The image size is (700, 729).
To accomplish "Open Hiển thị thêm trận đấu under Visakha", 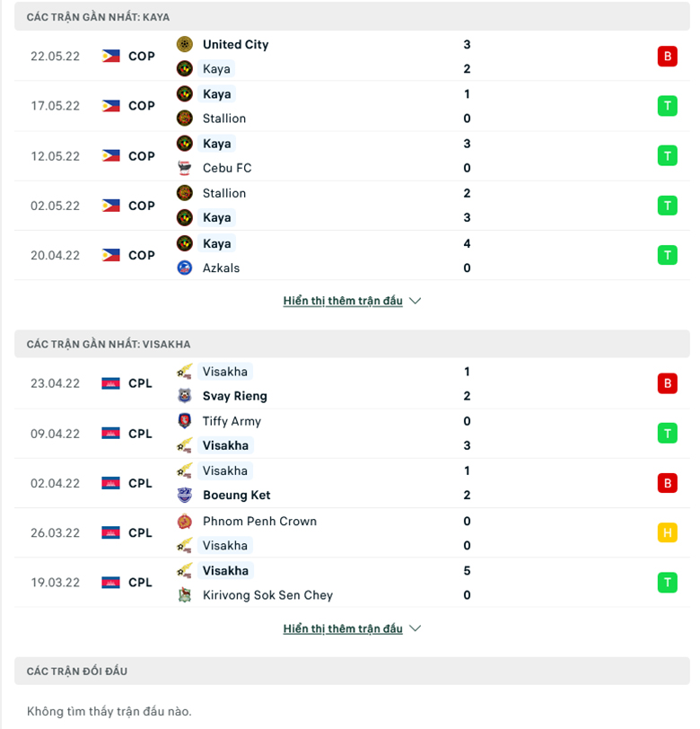I will pyautogui.click(x=343, y=628).
